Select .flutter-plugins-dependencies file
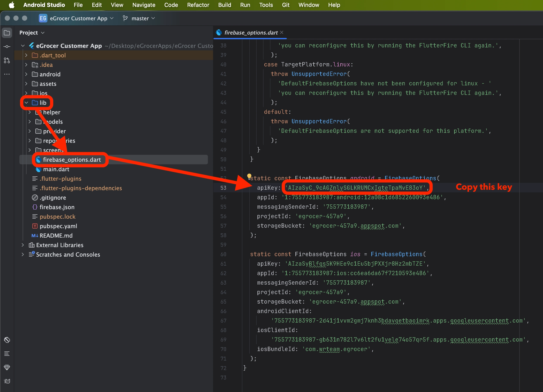 (x=81, y=188)
